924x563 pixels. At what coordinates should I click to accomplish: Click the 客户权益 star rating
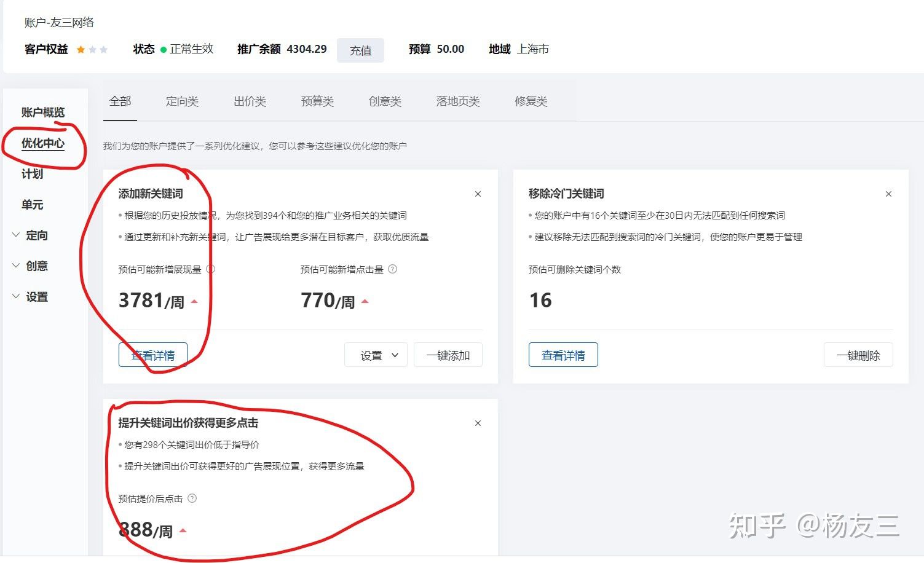(92, 50)
